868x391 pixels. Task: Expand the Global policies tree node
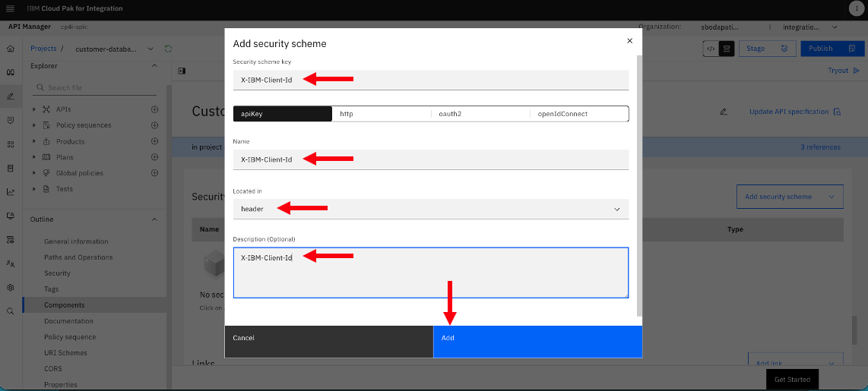coord(34,173)
